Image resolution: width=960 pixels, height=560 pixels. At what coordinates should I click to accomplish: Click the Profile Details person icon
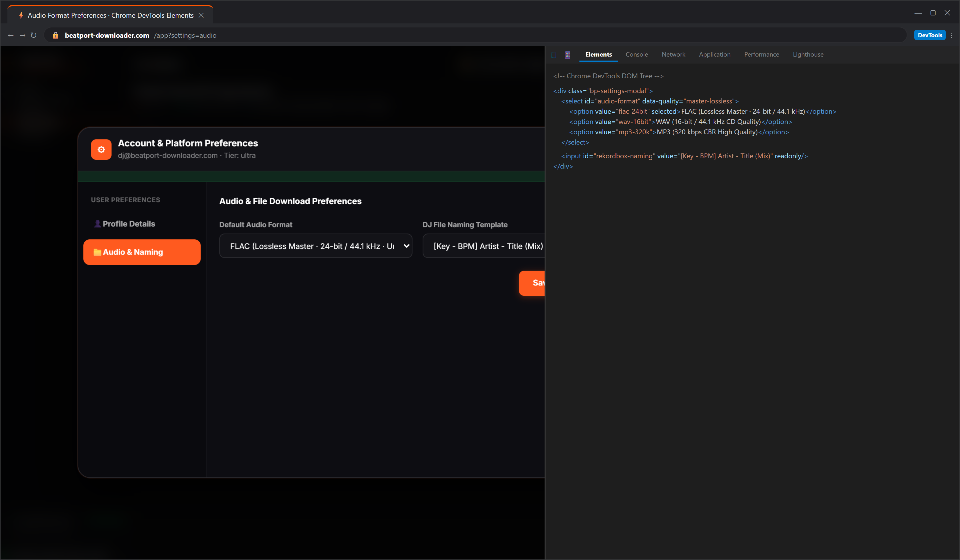pos(97,224)
